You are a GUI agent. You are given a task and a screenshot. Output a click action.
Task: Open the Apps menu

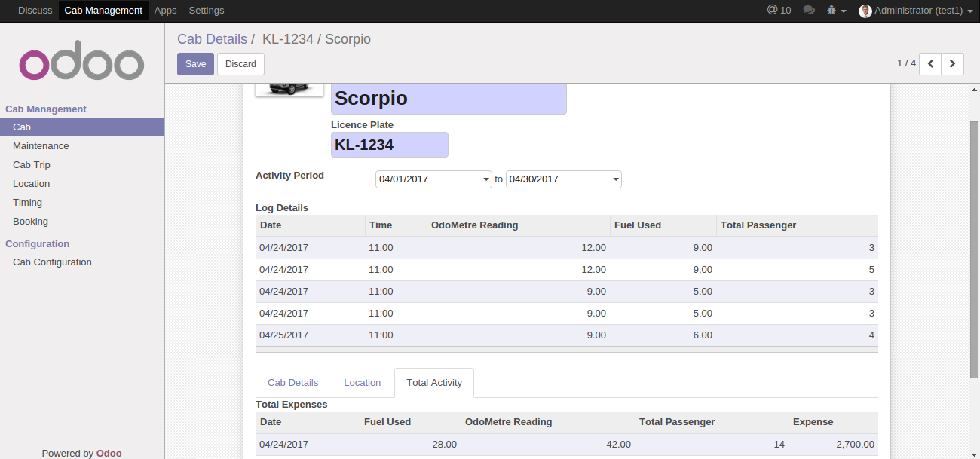[165, 11]
